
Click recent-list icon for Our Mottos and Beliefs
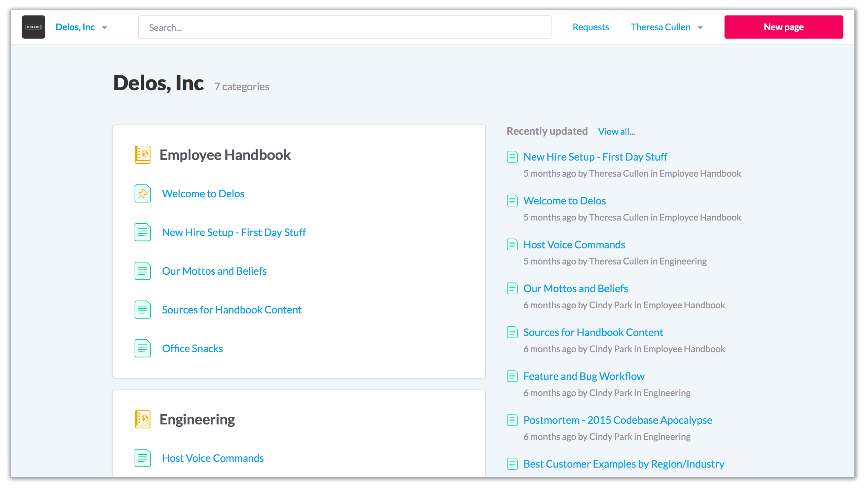(512, 288)
